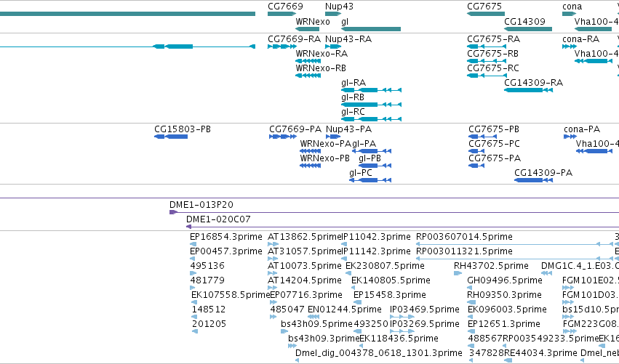Select EST label RP003607014.5prime

click(464, 237)
